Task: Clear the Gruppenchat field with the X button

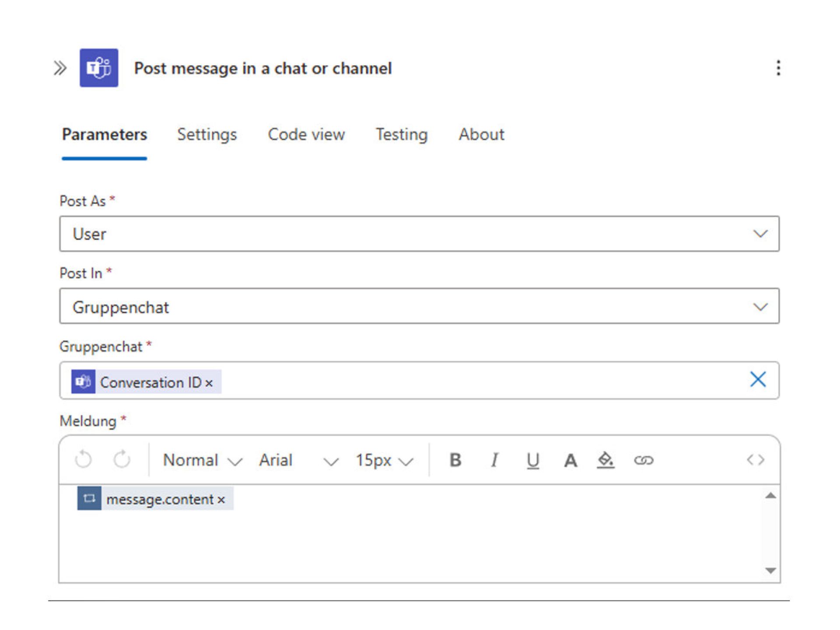Action: tap(758, 380)
